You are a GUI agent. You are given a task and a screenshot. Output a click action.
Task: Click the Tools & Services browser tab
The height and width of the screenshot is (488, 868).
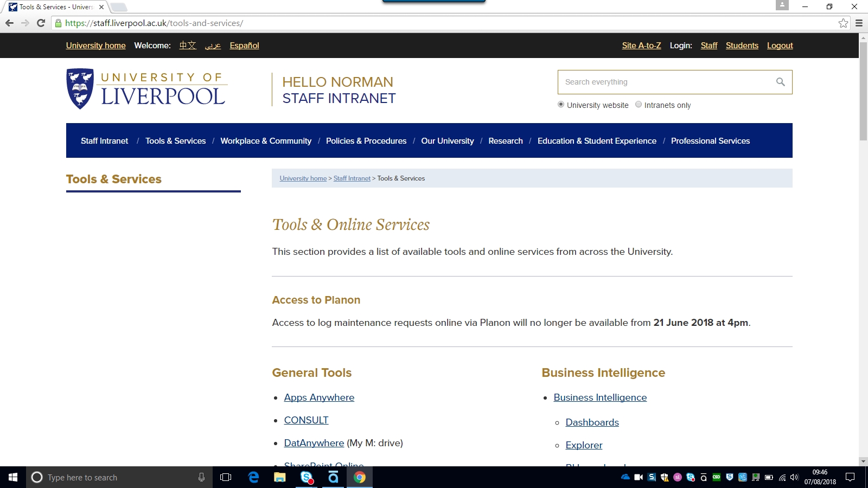click(x=56, y=7)
